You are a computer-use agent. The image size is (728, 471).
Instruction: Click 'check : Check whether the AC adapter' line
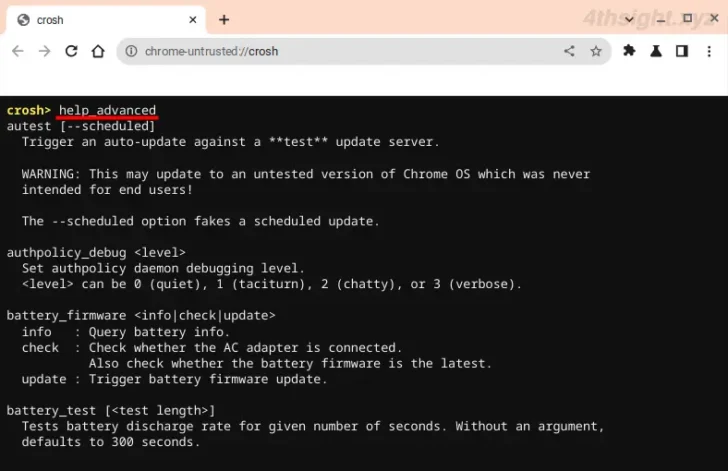pyautogui.click(x=212, y=347)
